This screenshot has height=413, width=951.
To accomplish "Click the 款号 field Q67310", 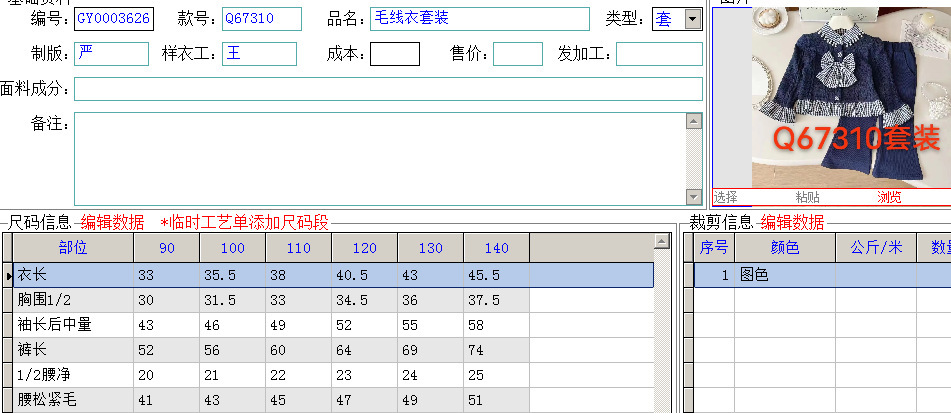I will tap(261, 19).
